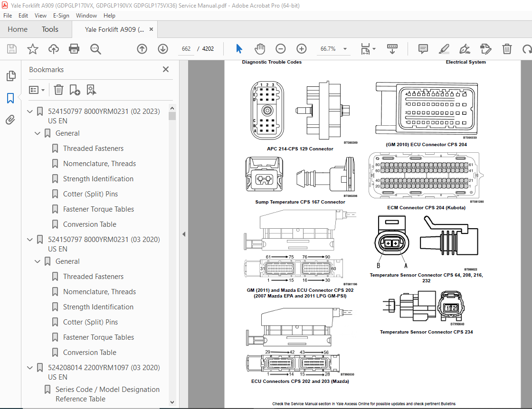Add a new bookmark icon
Screen dimensions: 532x409
point(75,90)
